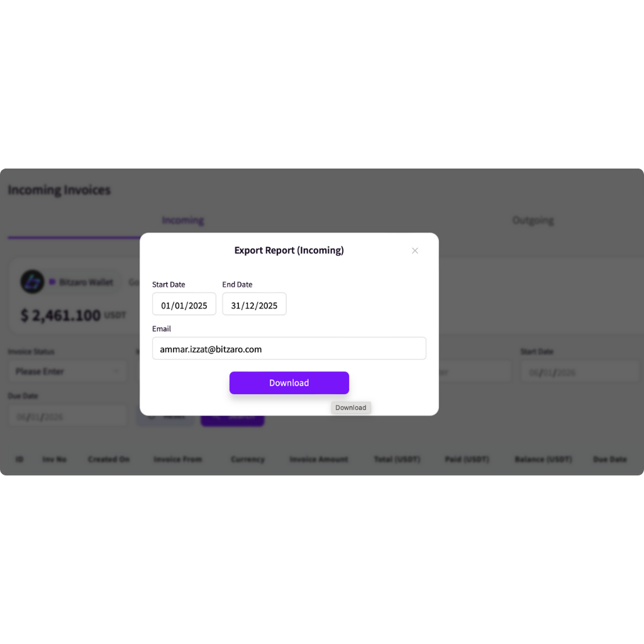The height and width of the screenshot is (644, 644).
Task: Click the Invoice Status dropdown chevron
Action: coord(116,371)
